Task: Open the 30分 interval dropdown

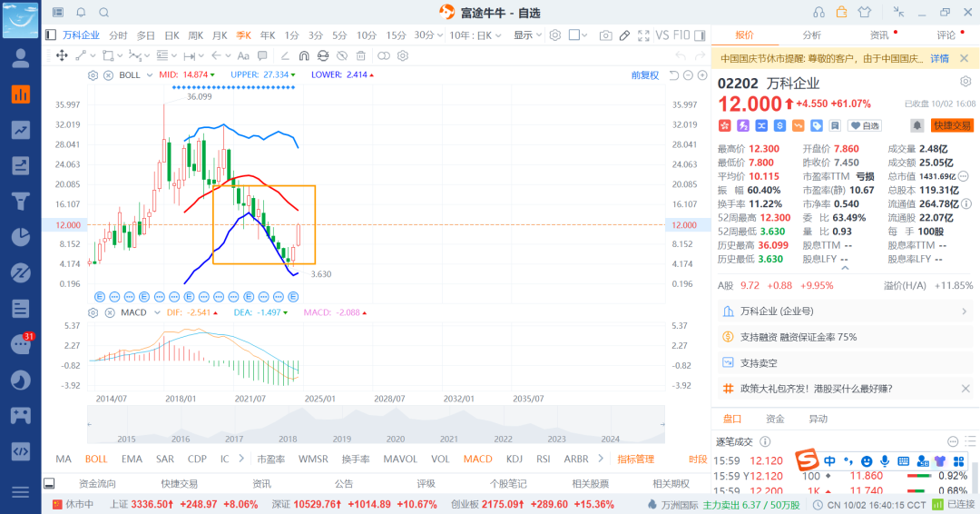Action: (x=428, y=35)
